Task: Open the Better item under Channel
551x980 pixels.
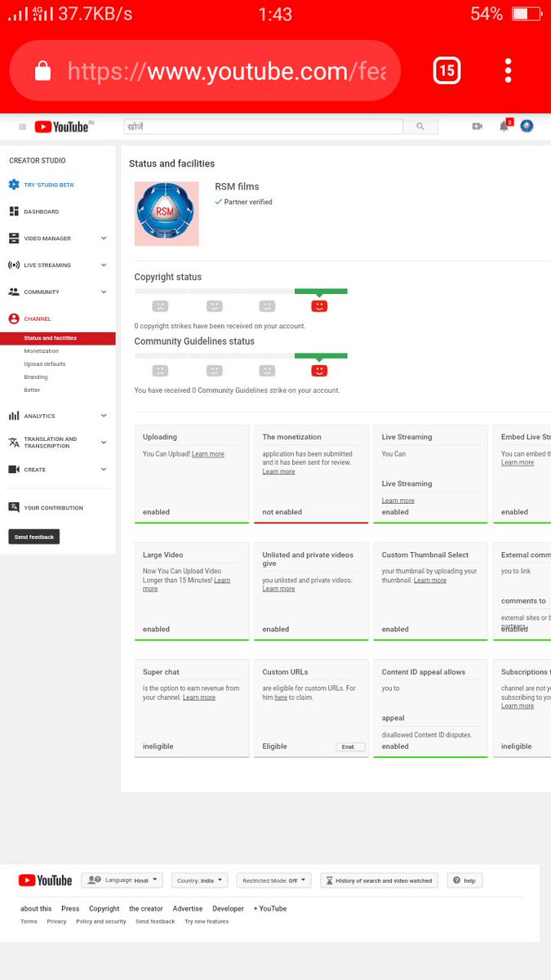Action: click(32, 390)
